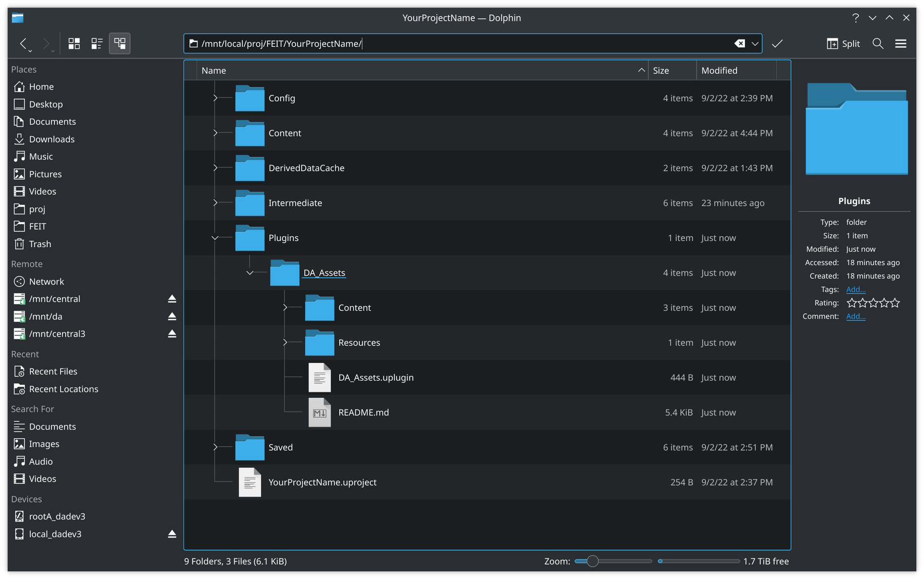The height and width of the screenshot is (579, 924).
Task: Sort by the Size column header
Action: click(672, 70)
